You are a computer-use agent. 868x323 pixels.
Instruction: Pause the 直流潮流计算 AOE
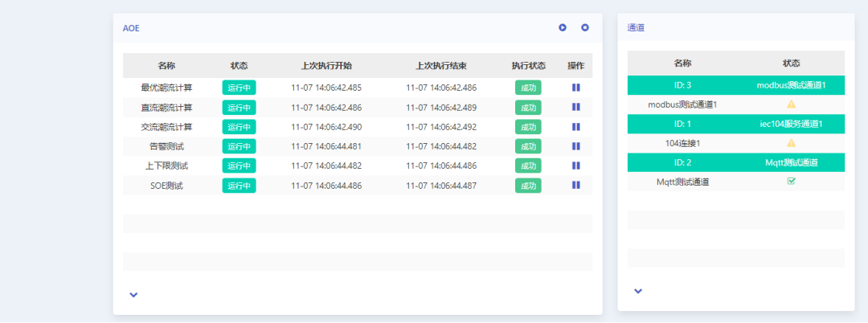tap(575, 107)
